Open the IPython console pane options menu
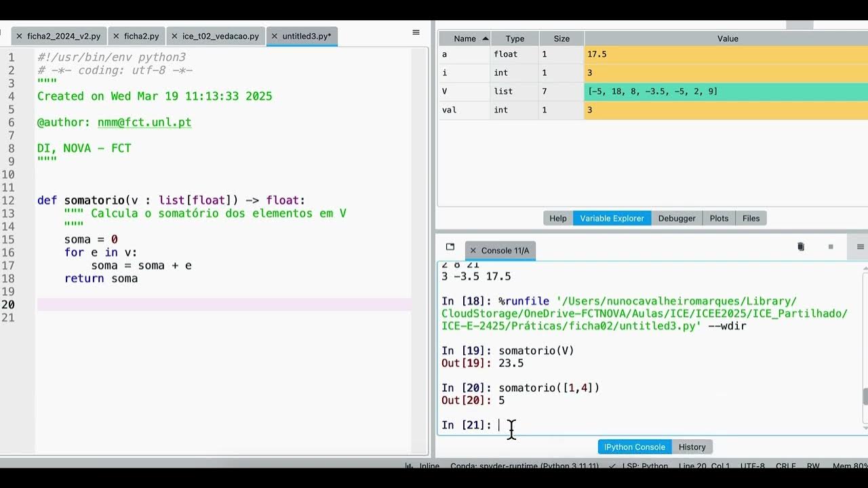This screenshot has width=868, height=488. [x=861, y=247]
